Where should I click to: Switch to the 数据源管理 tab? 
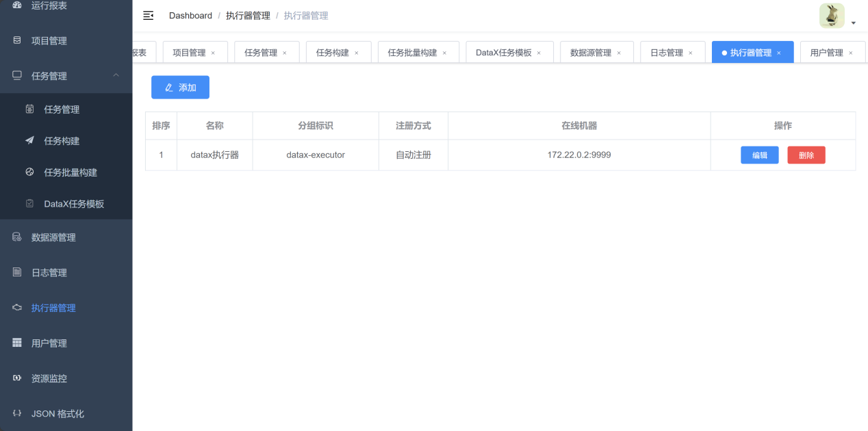click(591, 53)
